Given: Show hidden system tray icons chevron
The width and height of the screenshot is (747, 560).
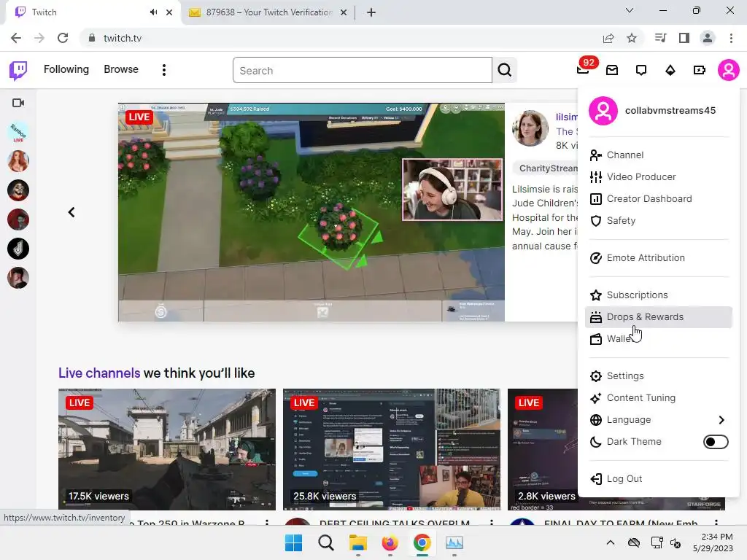Looking at the screenshot, I should coord(611,542).
